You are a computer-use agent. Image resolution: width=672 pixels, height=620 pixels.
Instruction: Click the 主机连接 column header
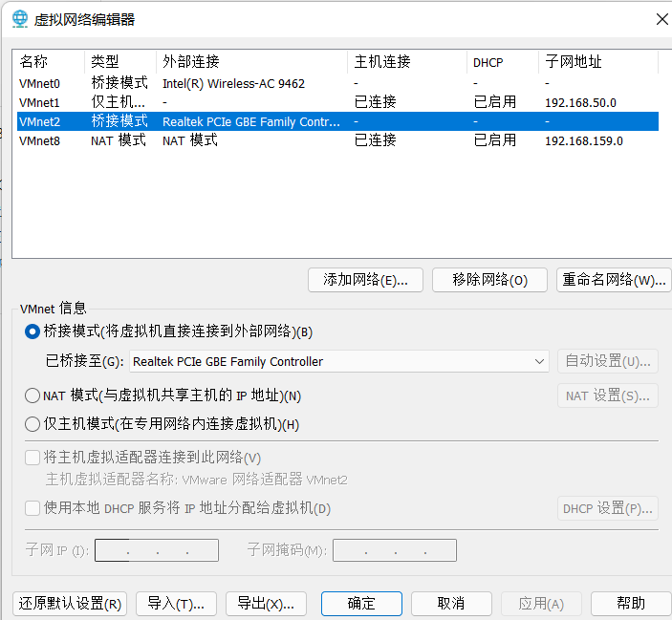tap(407, 62)
